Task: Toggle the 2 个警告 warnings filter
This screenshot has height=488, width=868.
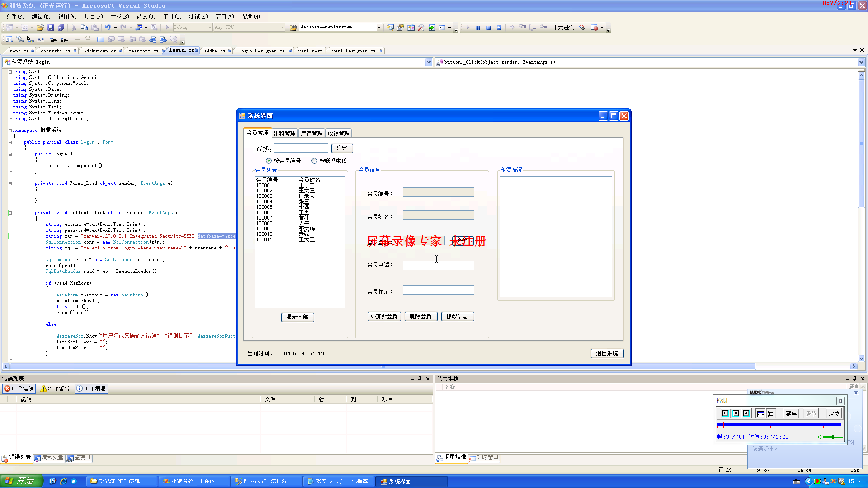Action: [55, 389]
